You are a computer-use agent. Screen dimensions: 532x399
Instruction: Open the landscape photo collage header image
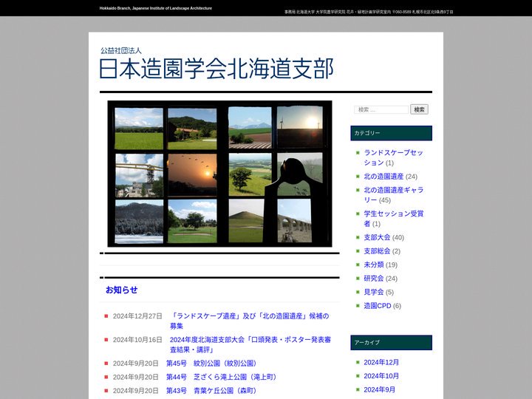(x=219, y=174)
